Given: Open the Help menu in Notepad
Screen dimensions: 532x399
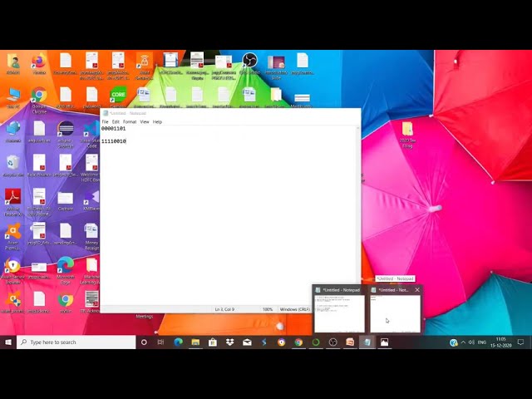Looking at the screenshot, I should pyautogui.click(x=157, y=122).
